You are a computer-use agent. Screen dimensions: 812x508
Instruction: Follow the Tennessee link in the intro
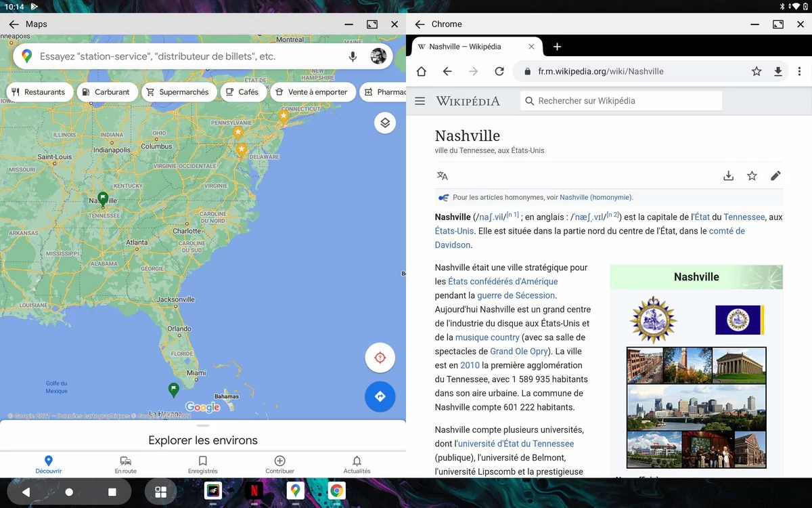pyautogui.click(x=744, y=217)
